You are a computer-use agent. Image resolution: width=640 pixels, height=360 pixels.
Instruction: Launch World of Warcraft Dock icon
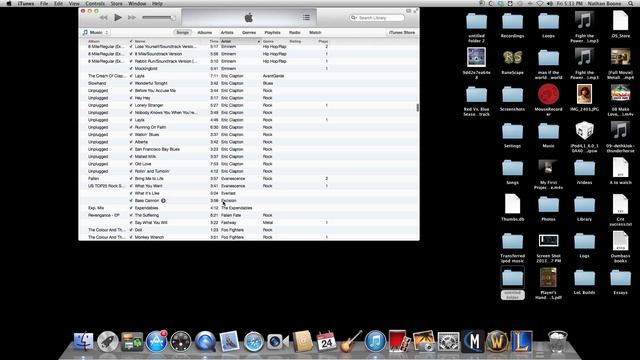pyautogui.click(x=497, y=341)
